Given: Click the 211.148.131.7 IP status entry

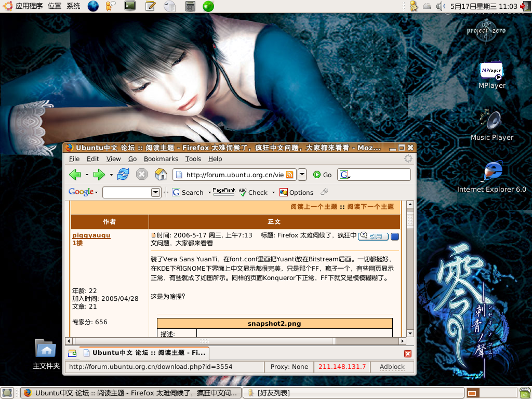Looking at the screenshot, I should [342, 367].
